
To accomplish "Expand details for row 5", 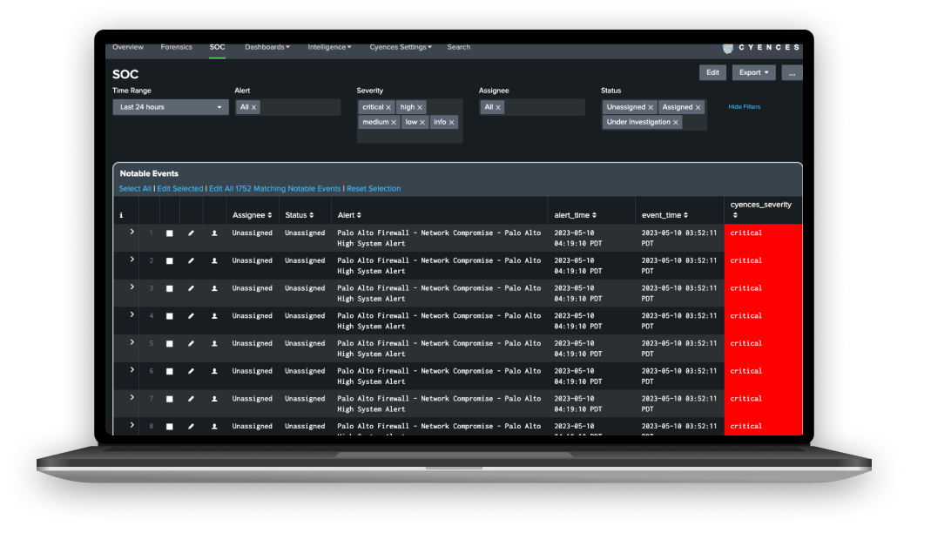I will tap(132, 342).
